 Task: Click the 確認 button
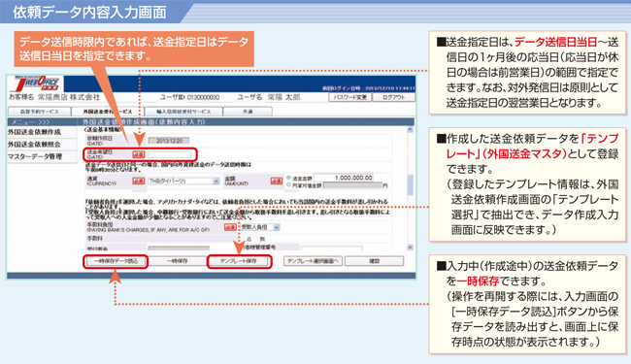click(375, 261)
